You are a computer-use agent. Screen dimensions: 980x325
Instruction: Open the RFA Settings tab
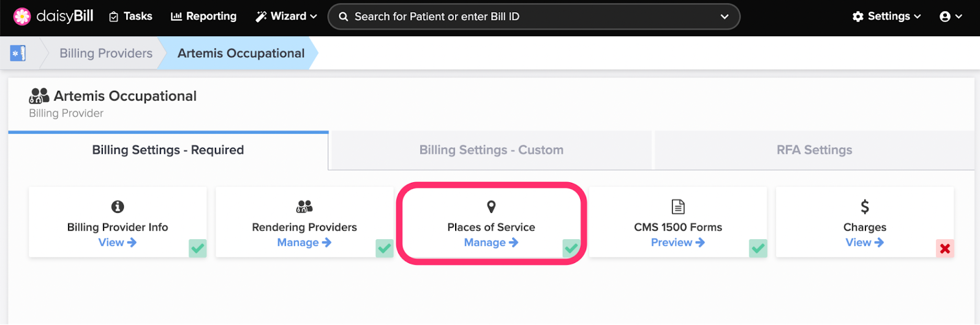tap(814, 150)
